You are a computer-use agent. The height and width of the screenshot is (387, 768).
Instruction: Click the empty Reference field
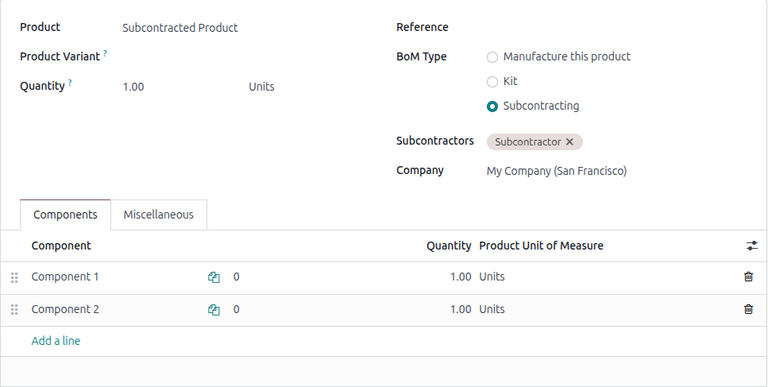coord(617,27)
